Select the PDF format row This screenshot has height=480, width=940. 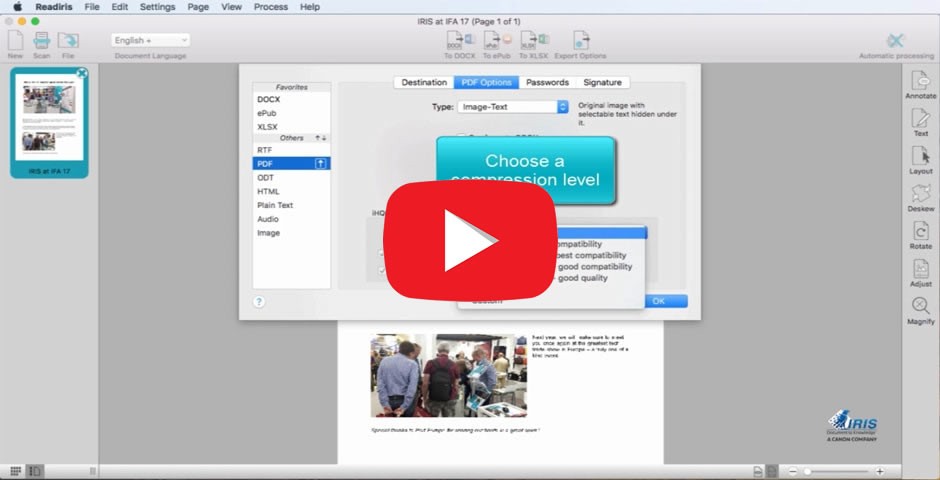coord(291,164)
